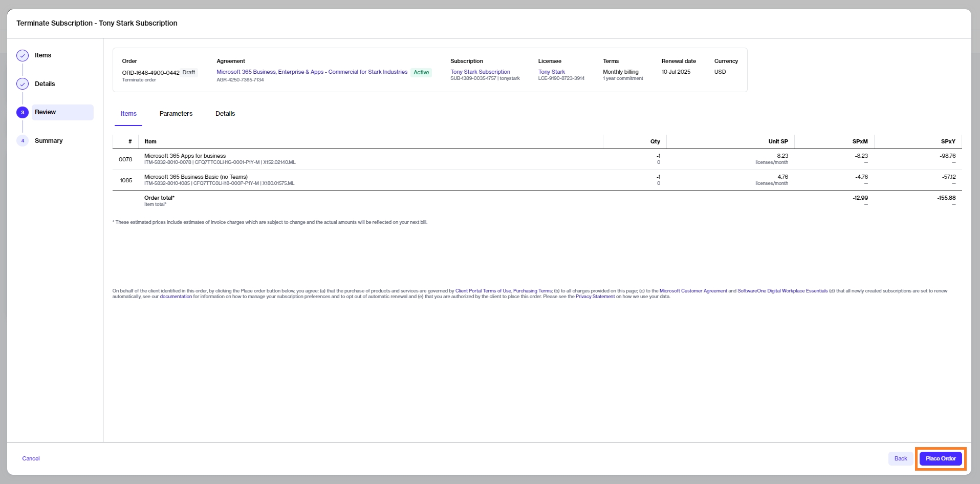The height and width of the screenshot is (484, 980).
Task: Open the Tony Stark licensee link
Action: point(551,72)
